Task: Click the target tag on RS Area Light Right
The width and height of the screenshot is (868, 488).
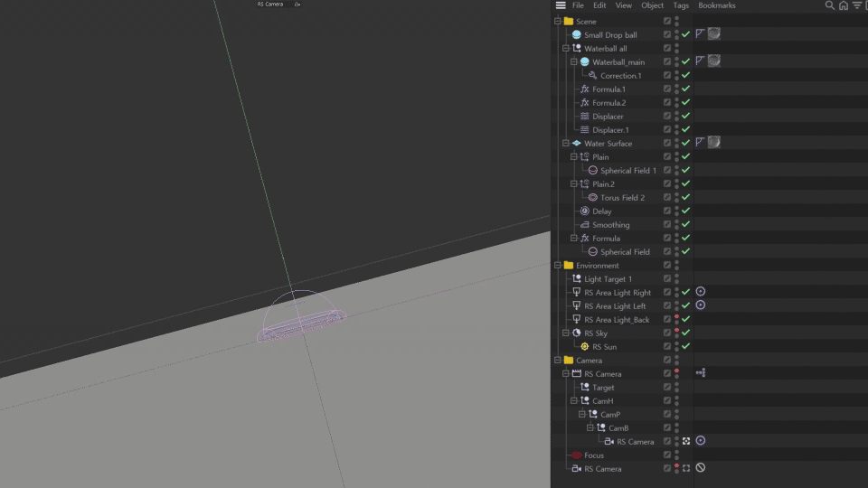Action: (700, 292)
